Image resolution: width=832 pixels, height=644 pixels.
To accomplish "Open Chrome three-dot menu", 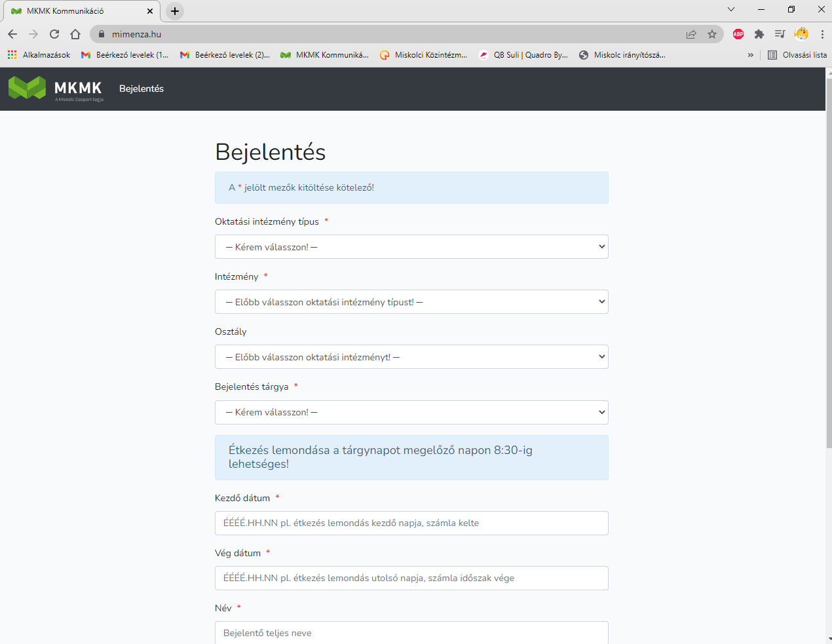I will 822,34.
